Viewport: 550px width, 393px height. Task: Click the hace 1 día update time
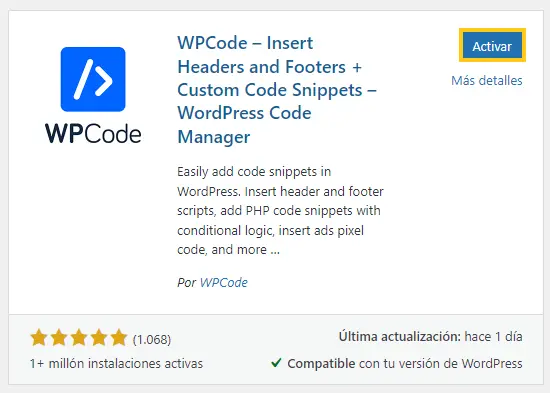pyautogui.click(x=493, y=337)
